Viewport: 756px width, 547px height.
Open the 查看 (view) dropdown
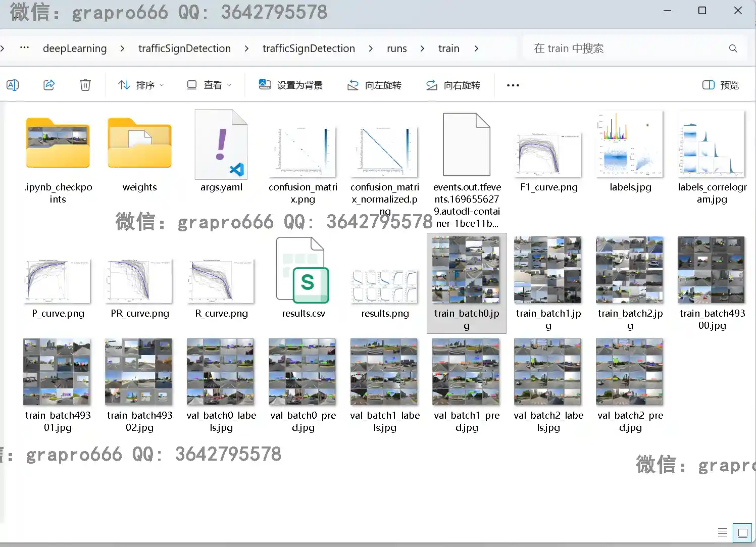point(209,85)
